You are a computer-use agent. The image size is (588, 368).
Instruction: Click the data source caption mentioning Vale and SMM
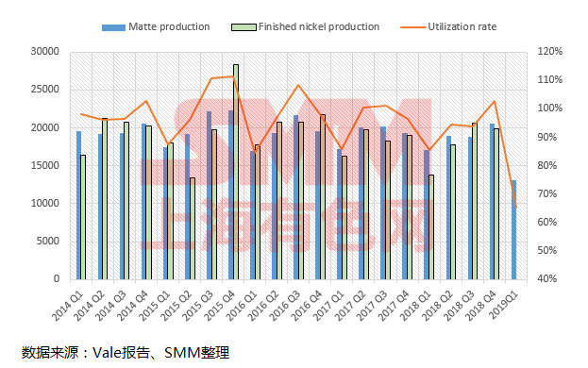126,353
